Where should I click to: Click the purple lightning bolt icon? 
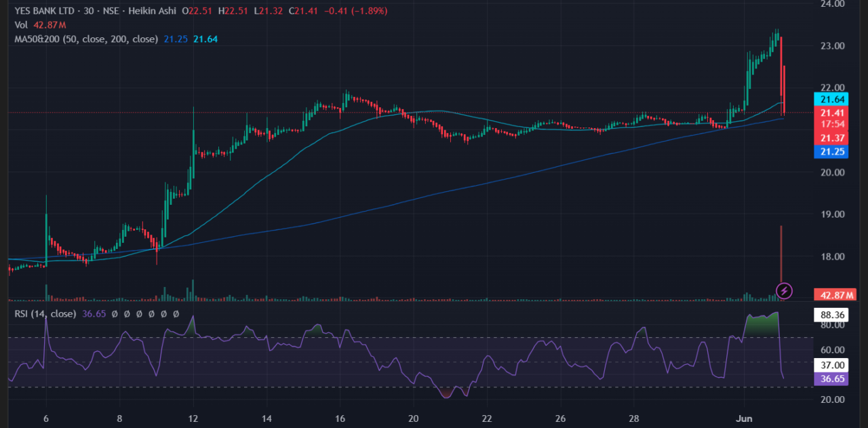pyautogui.click(x=784, y=292)
